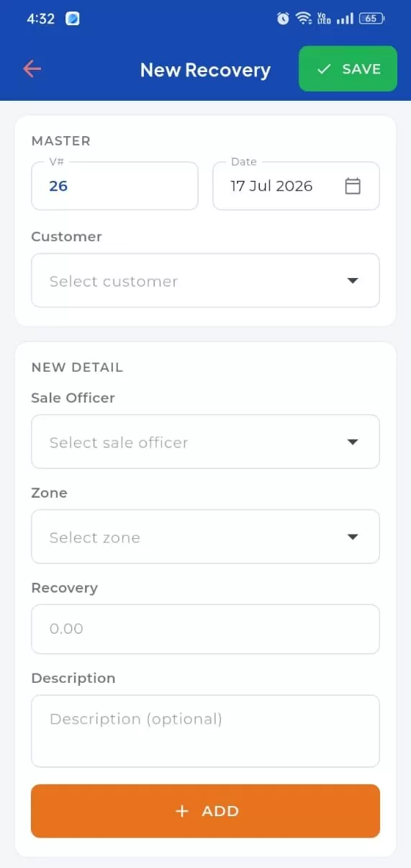Screen dimensions: 411x868
Task: Tap the blue app notification icon
Action: (x=72, y=19)
